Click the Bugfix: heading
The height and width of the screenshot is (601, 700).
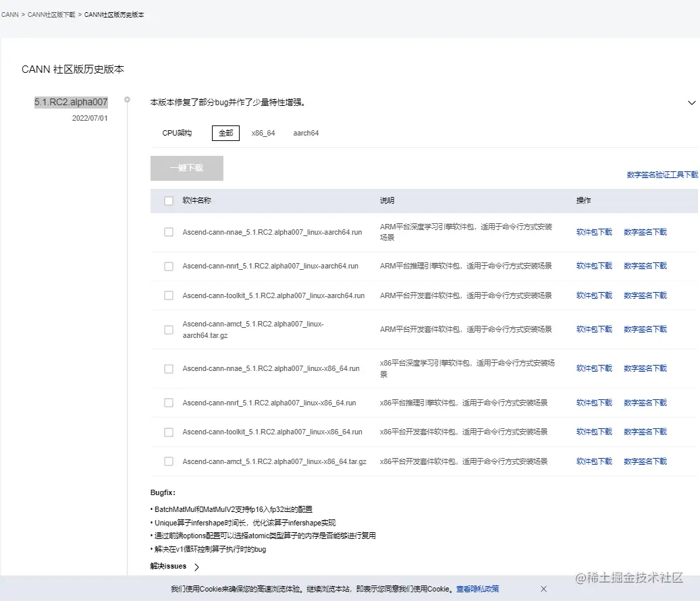[x=163, y=492]
